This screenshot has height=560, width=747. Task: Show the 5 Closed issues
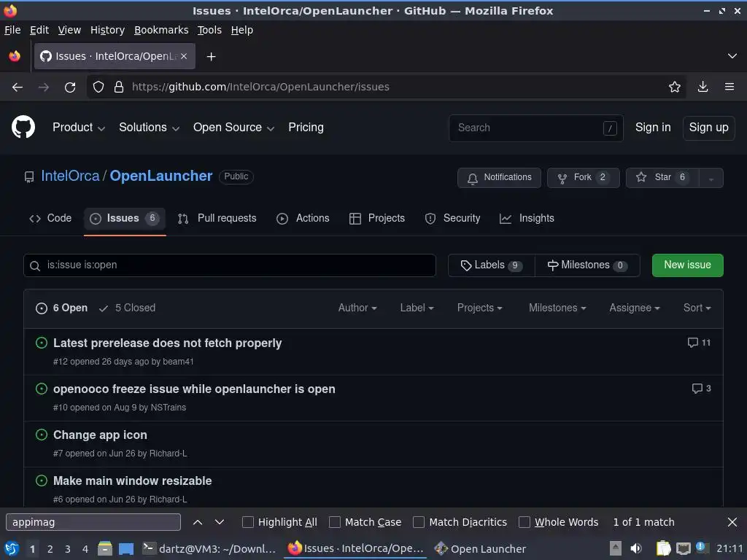pyautogui.click(x=127, y=308)
